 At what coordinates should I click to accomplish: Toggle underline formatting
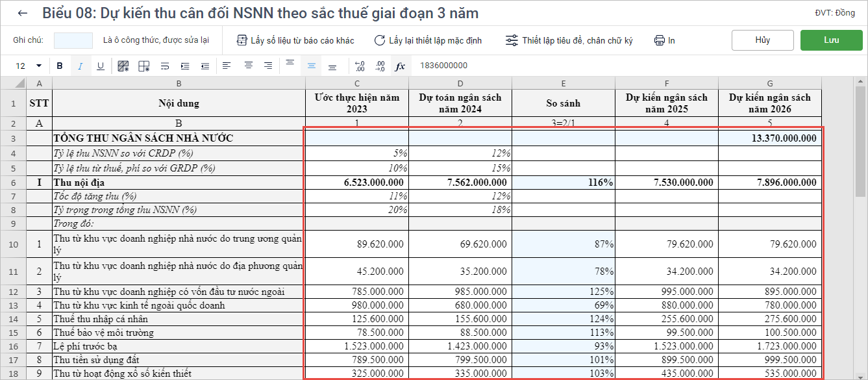(x=101, y=66)
